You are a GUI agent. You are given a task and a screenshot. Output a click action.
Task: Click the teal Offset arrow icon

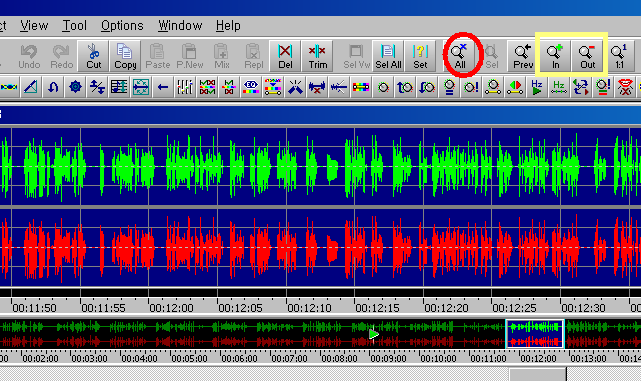[x=141, y=87]
